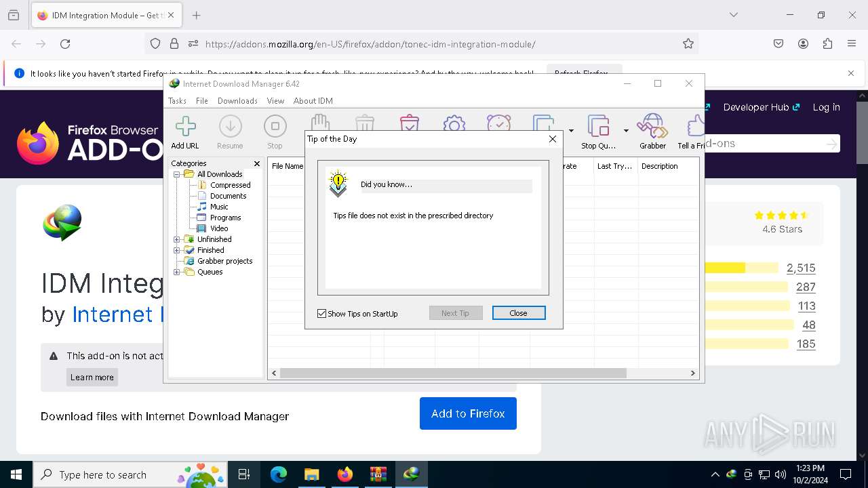The image size is (868, 488).
Task: Dismiss the Firefox refresh notification bar
Action: 851,73
